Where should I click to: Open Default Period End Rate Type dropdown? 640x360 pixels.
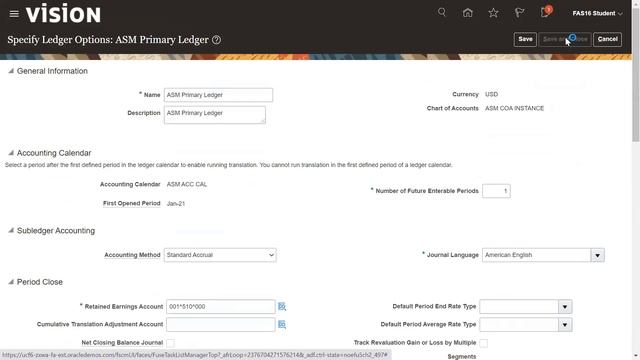point(565,307)
